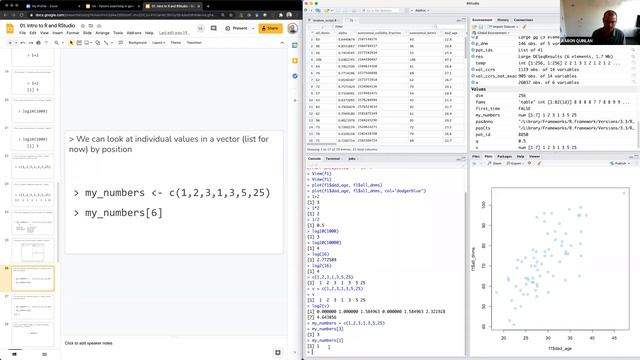This screenshot has width=640, height=360.
Task: Click the Explore icon at slide bottom right
Action: [x=278, y=352]
